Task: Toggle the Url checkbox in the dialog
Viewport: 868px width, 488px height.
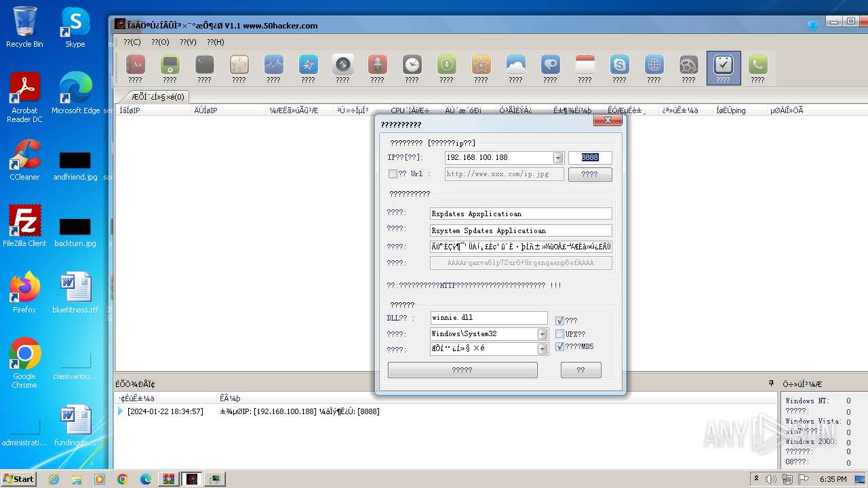Action: click(393, 174)
